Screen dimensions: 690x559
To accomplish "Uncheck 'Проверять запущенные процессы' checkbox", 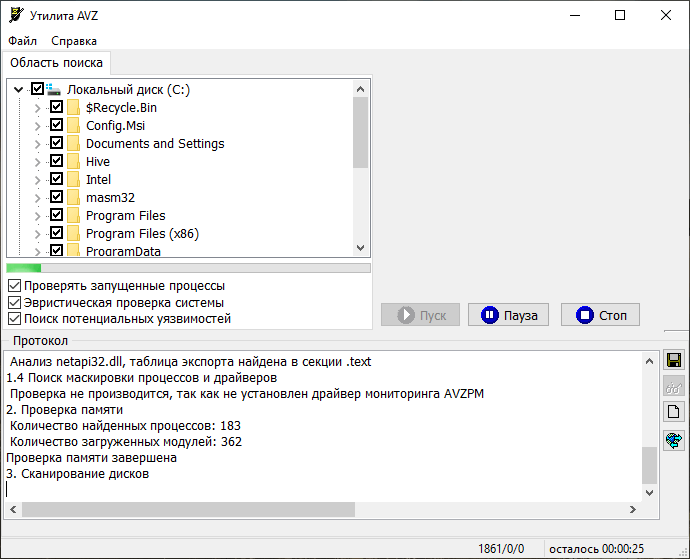I will click(14, 286).
